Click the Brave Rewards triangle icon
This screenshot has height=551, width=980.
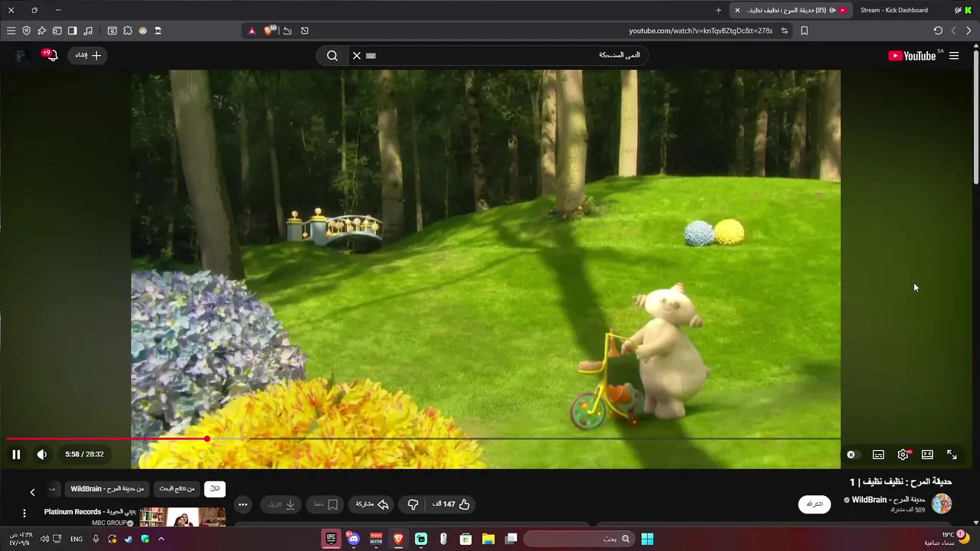(252, 31)
